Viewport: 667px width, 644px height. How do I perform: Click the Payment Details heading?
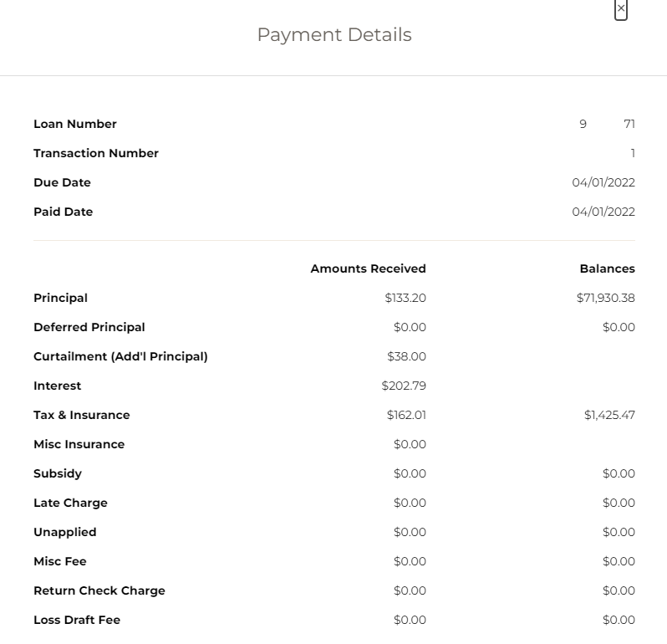click(333, 35)
